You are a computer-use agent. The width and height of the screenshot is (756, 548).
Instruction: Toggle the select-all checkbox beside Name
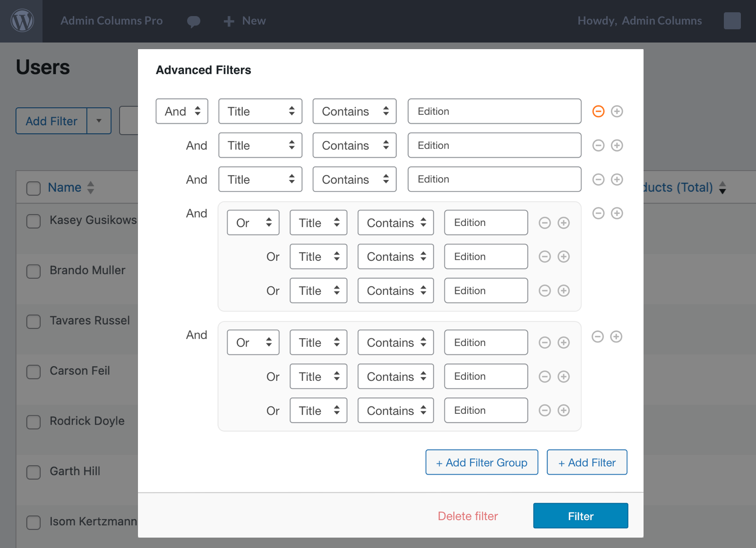click(x=34, y=188)
